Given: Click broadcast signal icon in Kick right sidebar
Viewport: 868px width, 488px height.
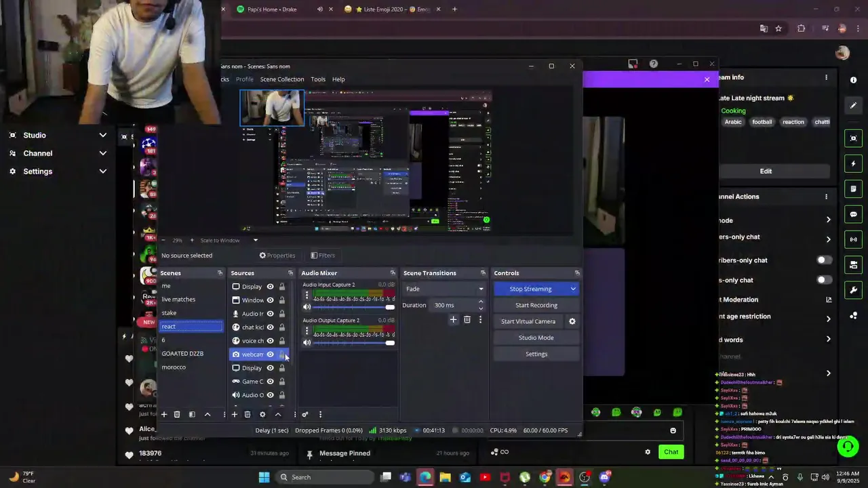Looking at the screenshot, I should click(853, 239).
